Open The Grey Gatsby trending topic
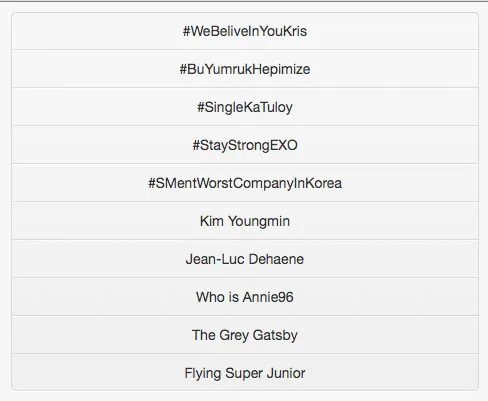The image size is (488, 401). point(245,335)
